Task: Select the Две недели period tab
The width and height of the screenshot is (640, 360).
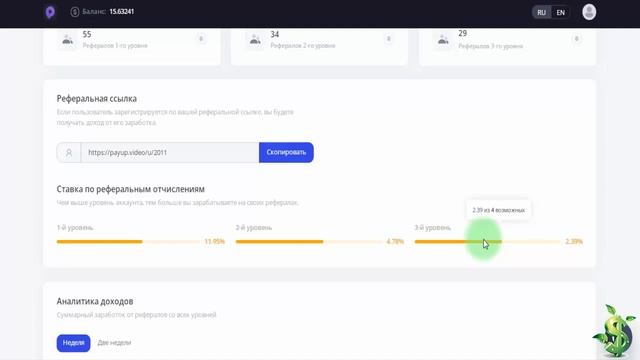Action: pos(114,343)
